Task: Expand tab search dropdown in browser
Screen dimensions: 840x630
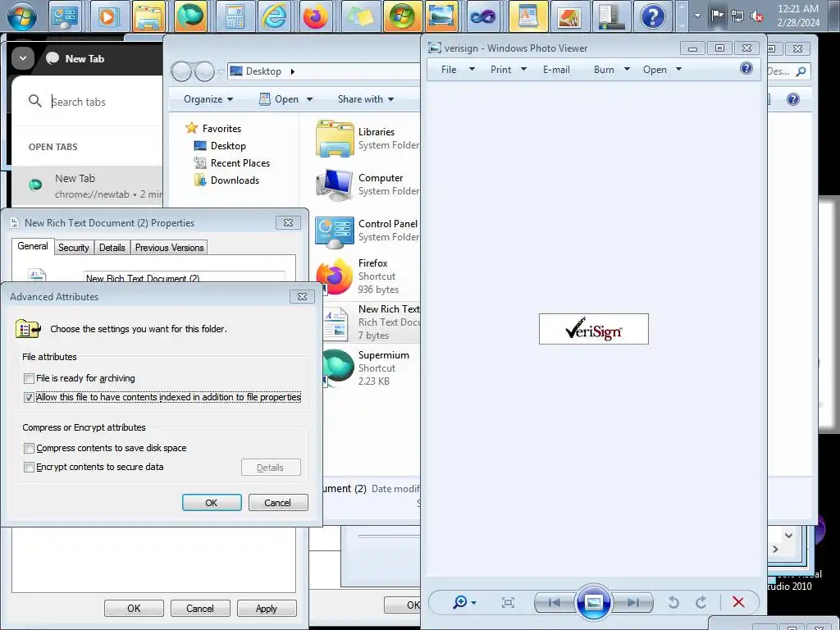Action: (x=23, y=58)
